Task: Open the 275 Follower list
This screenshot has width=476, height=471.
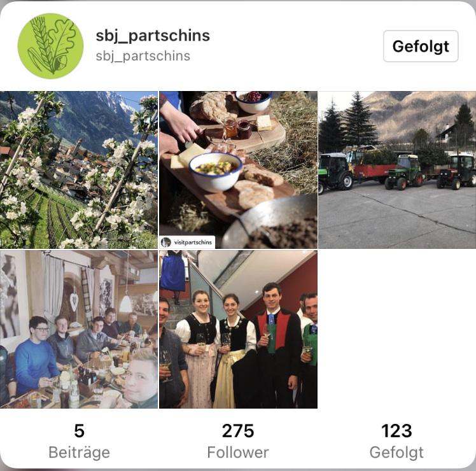Action: [x=238, y=441]
